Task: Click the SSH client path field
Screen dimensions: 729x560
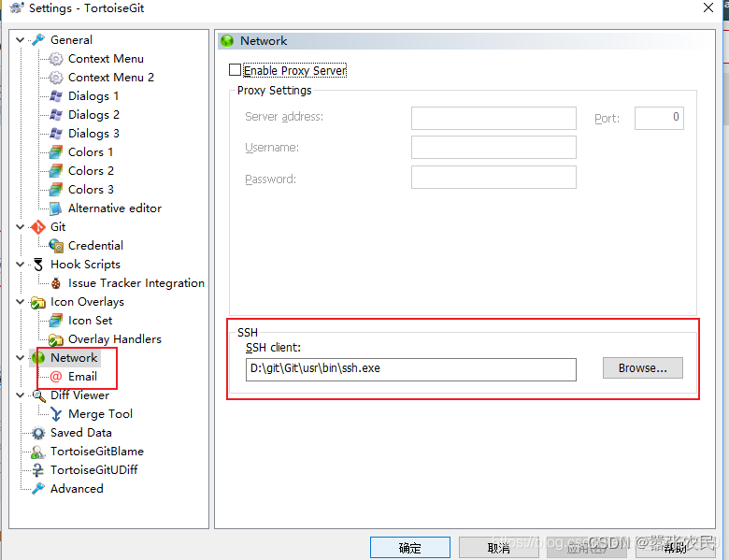Action: [411, 369]
